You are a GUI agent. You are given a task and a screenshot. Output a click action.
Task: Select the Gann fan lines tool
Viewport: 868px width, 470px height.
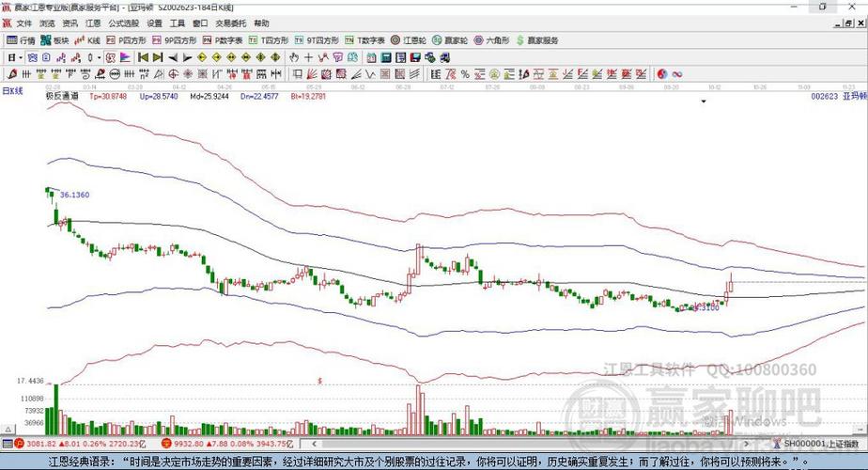(x=312, y=74)
